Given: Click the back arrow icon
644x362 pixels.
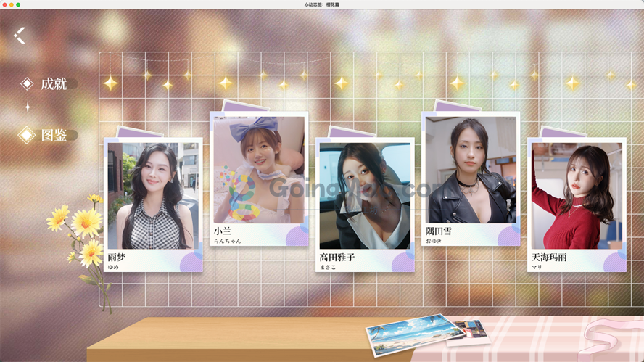Looking at the screenshot, I should tap(20, 35).
